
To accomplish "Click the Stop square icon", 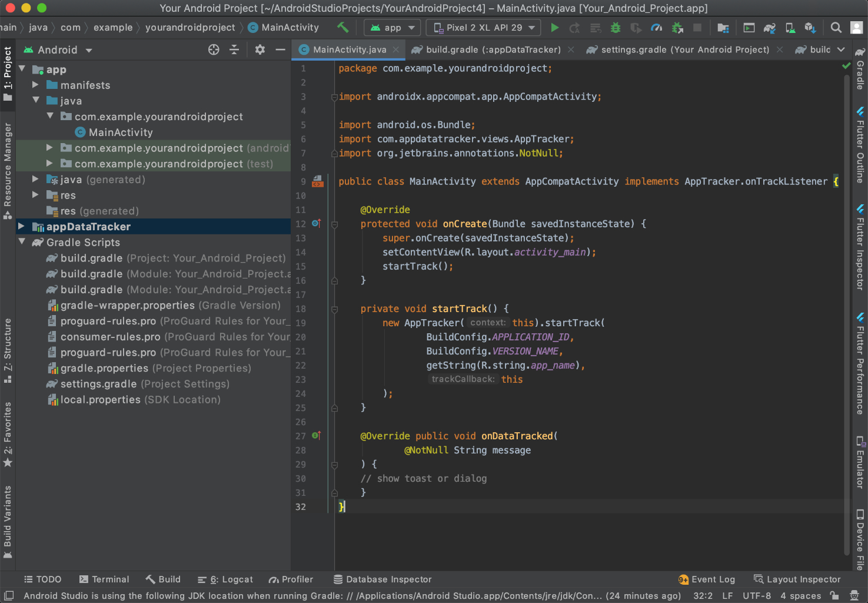I will pyautogui.click(x=697, y=28).
